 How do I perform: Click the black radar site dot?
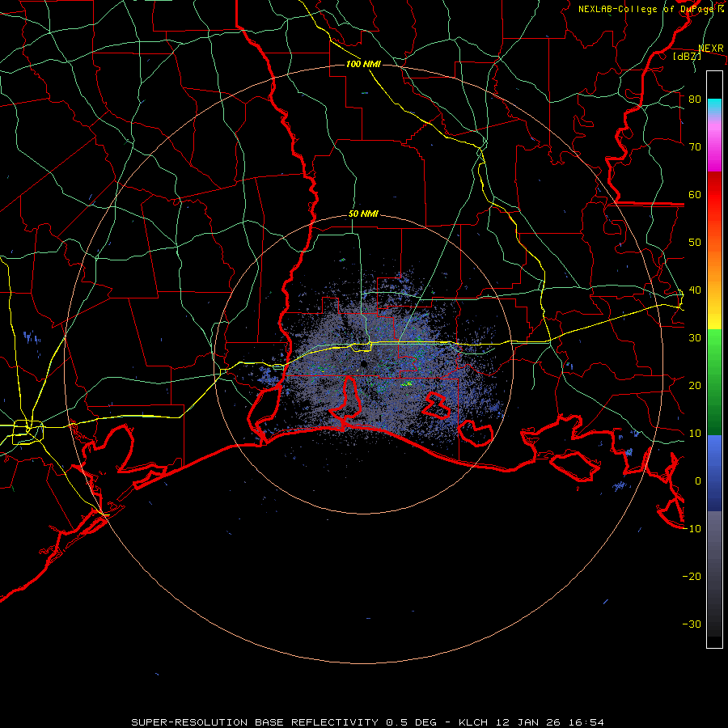363,363
